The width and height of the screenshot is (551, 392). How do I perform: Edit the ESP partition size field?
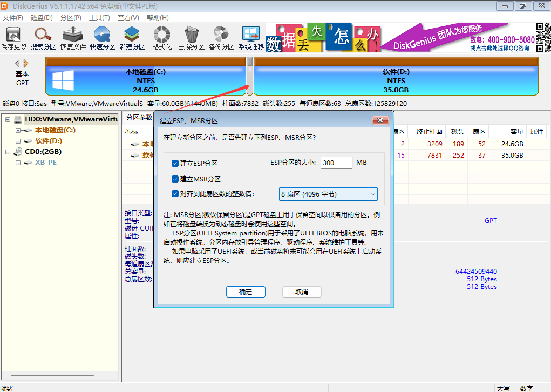(x=336, y=162)
